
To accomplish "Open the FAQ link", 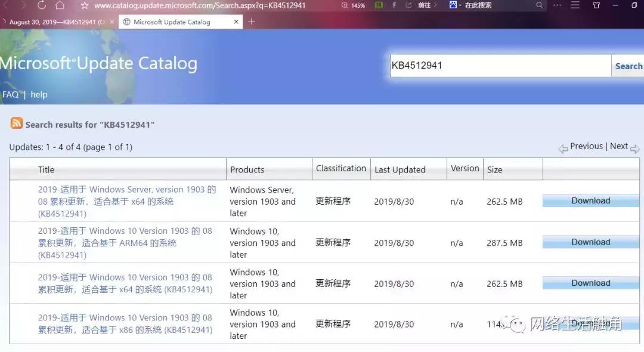I will pos(10,94).
